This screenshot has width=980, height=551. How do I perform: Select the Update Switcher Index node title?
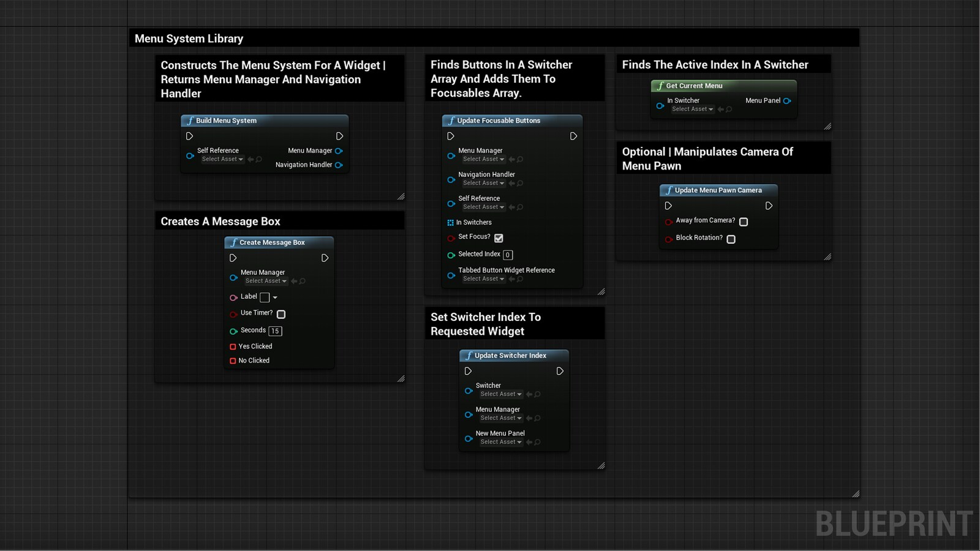510,356
